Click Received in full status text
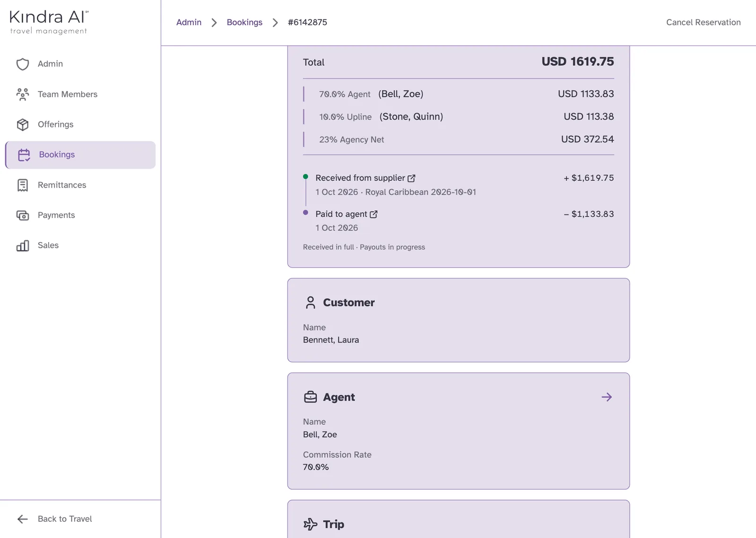This screenshot has height=538, width=756. coord(328,247)
